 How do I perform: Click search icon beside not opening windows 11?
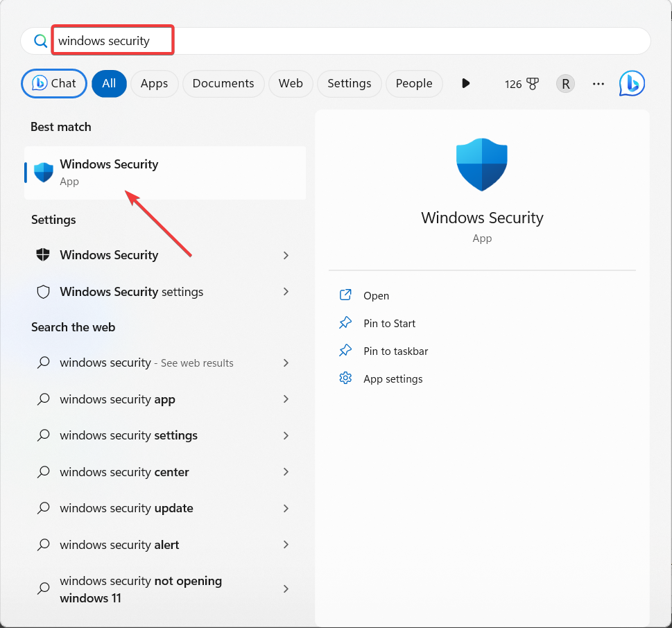[x=43, y=588]
